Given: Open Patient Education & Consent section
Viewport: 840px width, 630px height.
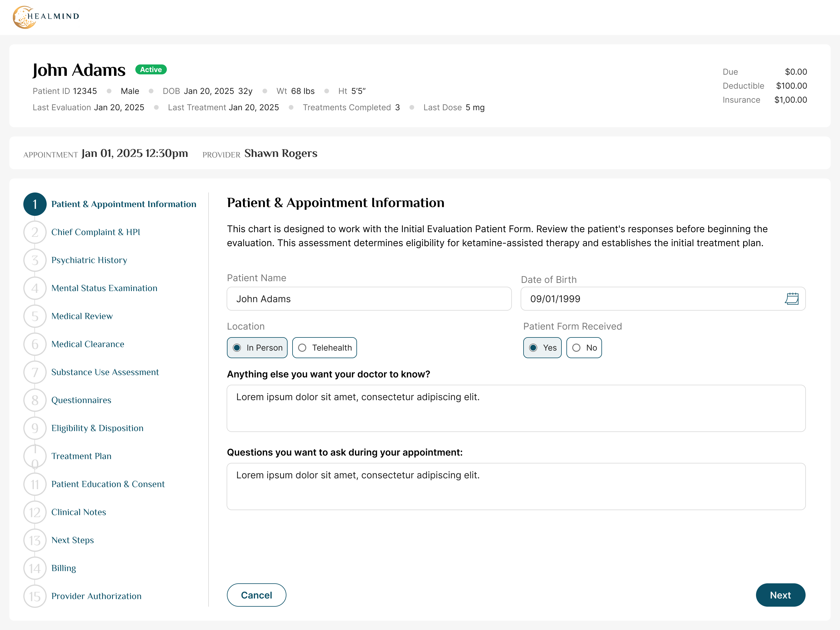Looking at the screenshot, I should (x=108, y=484).
